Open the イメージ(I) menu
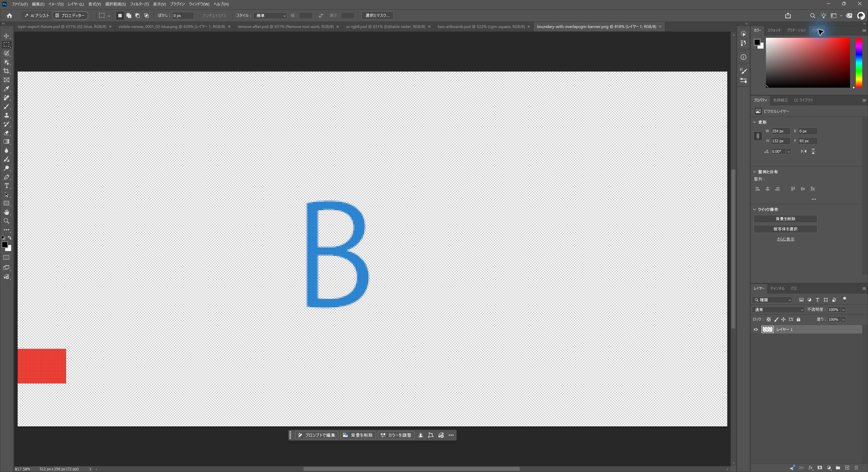This screenshot has width=868, height=472. point(56,4)
